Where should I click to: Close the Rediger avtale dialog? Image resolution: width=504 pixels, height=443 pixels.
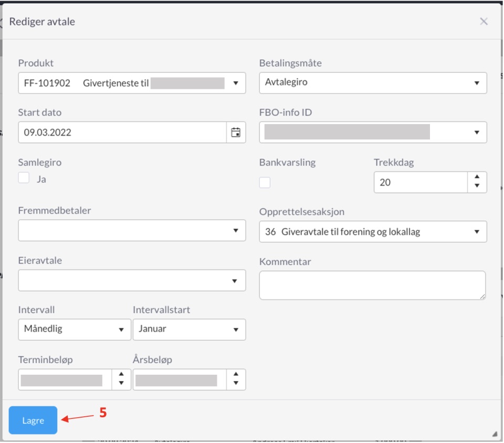click(484, 22)
